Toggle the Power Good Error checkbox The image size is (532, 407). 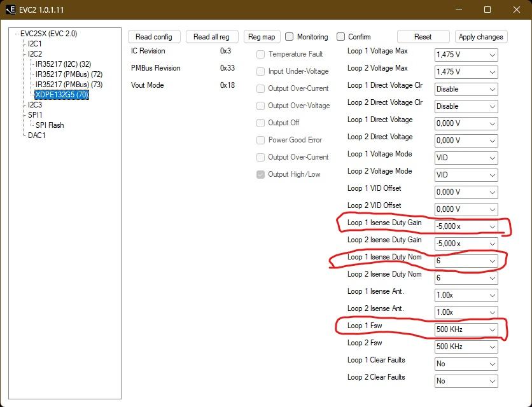coord(260,140)
